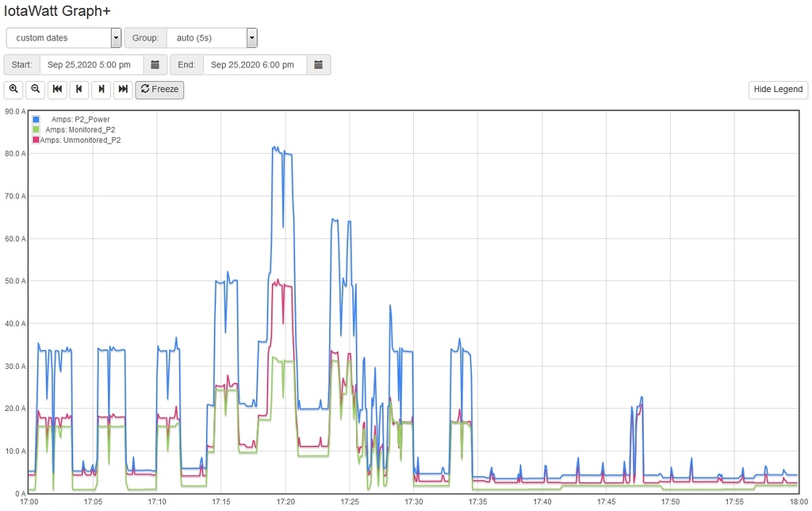Screen dimensions: 812x511
Task: Click the Start date text field
Action: (91, 65)
